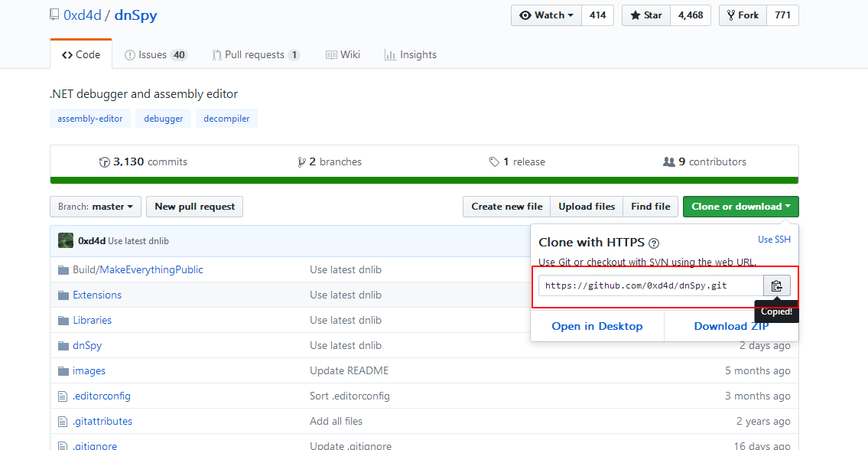Switch to the Code tab
Image resolution: width=868 pixels, height=450 pixels.
click(81, 55)
